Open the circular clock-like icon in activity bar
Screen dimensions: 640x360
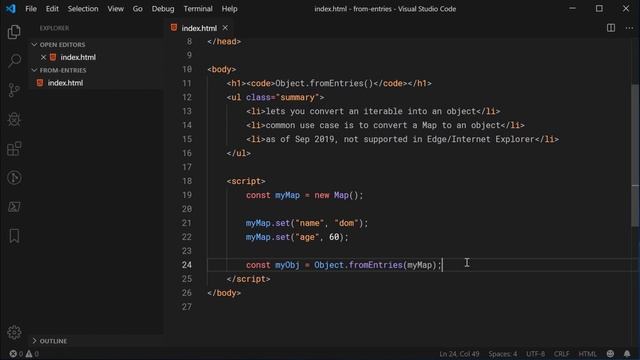(14, 178)
